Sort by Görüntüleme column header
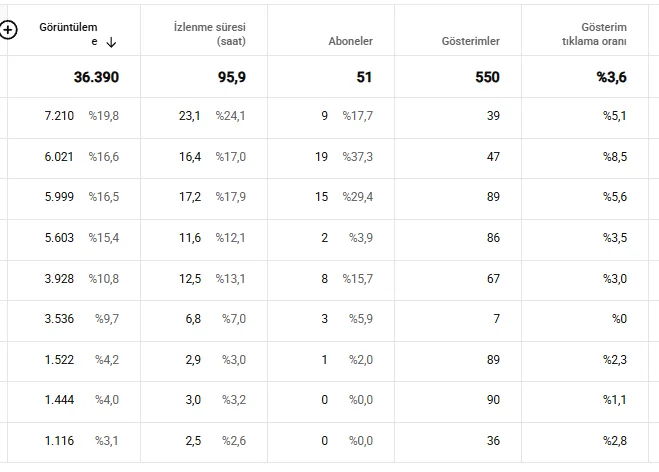The height and width of the screenshot is (472, 659). 68,34
